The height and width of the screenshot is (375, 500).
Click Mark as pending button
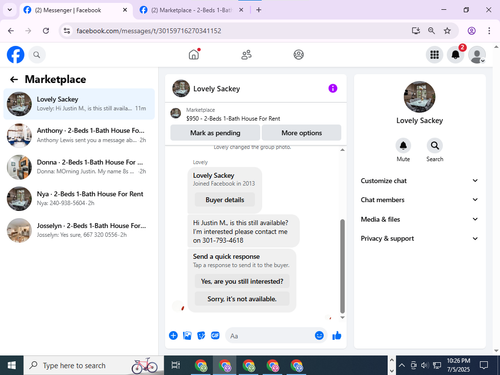215,133
